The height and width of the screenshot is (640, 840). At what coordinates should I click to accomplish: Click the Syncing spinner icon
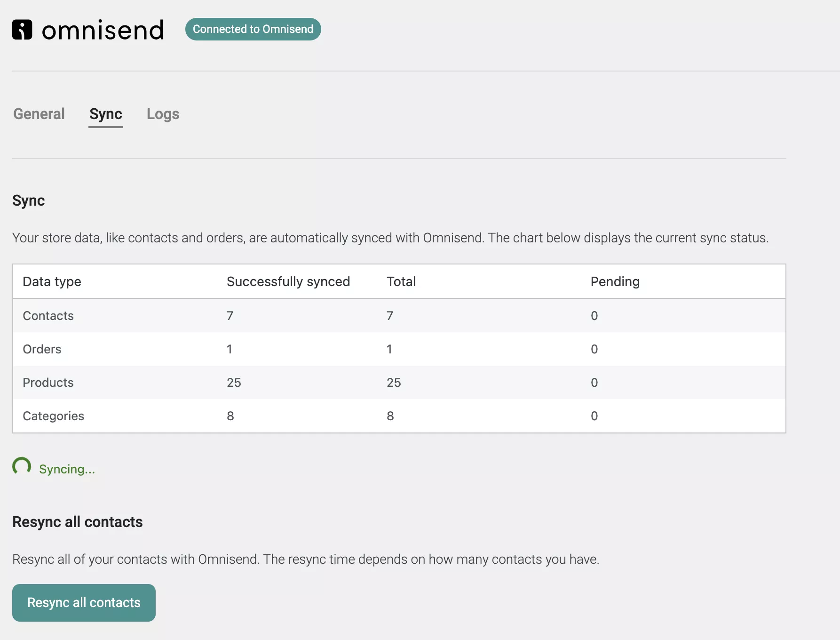pos(22,467)
